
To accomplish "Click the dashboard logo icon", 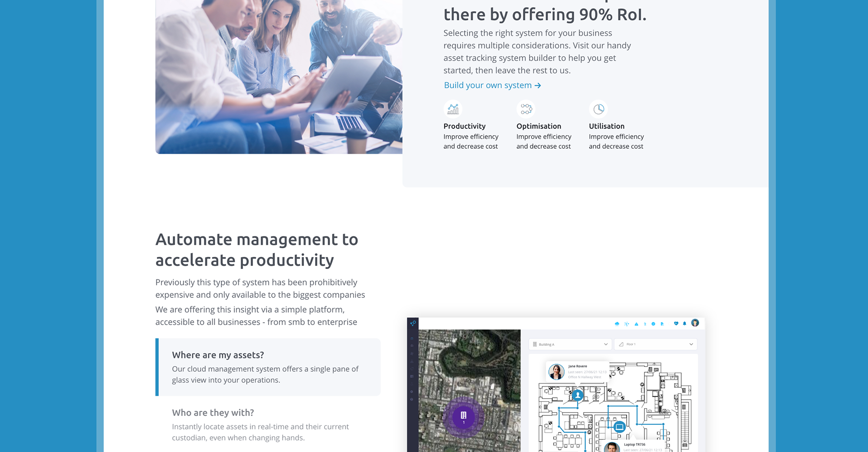I will (413, 323).
